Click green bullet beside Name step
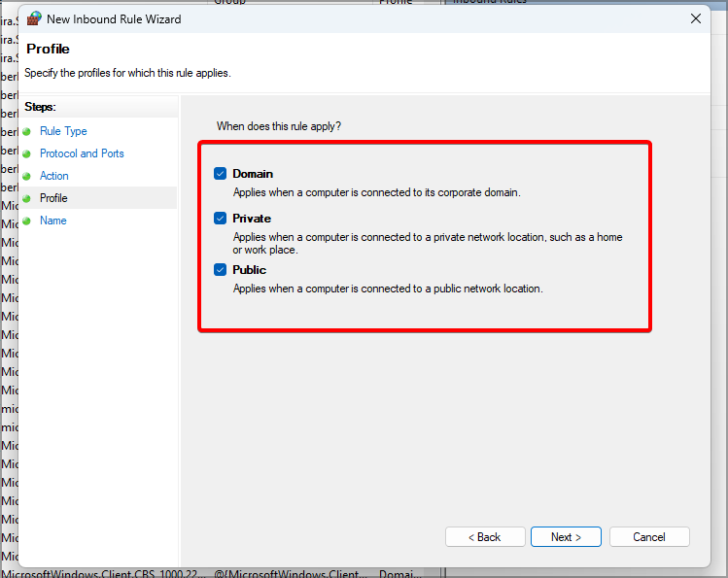The width and height of the screenshot is (728, 578). [x=27, y=221]
